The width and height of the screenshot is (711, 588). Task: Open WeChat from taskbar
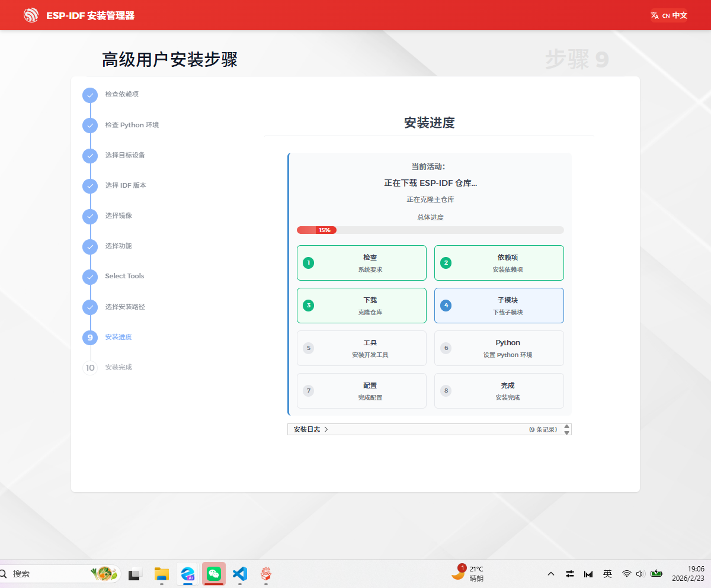click(214, 574)
